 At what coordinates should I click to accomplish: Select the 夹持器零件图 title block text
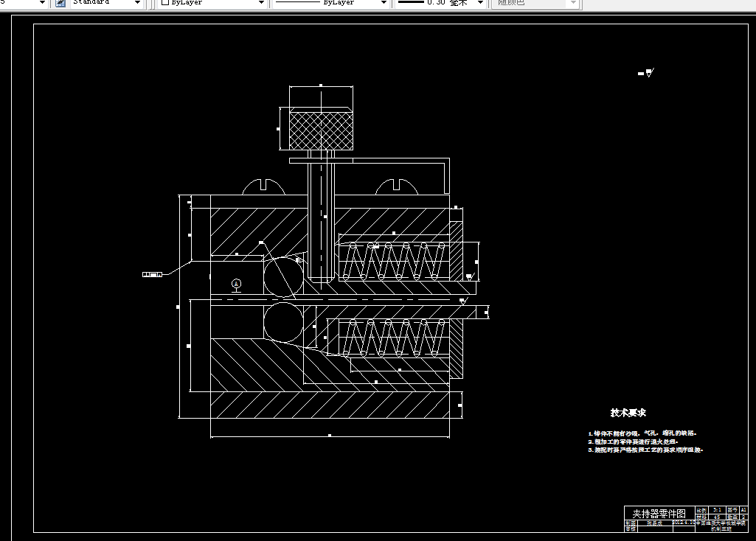coord(659,514)
